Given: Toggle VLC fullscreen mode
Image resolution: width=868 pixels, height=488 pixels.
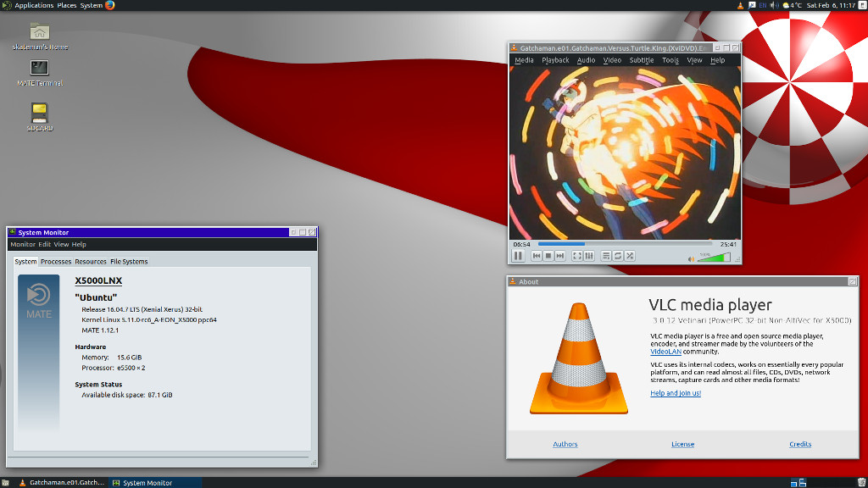Looking at the screenshot, I should click(576, 256).
